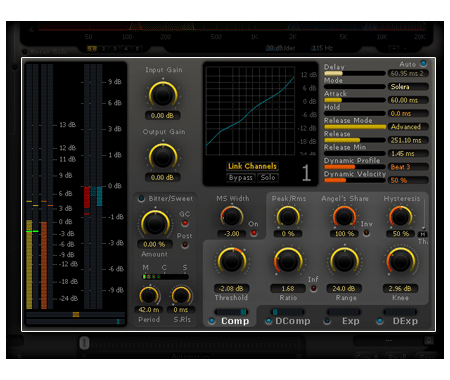Click the Knee 2.96 dB value
The width and height of the screenshot is (450, 380).
click(x=400, y=288)
